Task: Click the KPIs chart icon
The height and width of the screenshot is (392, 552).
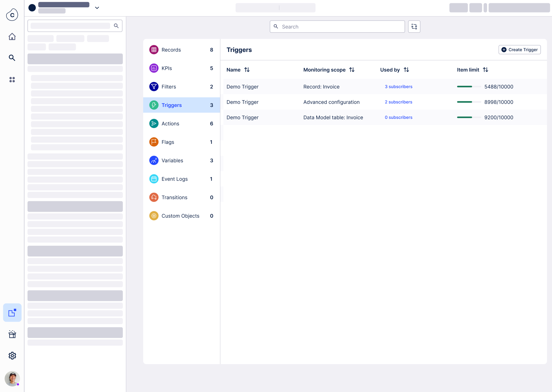Action: pos(154,68)
